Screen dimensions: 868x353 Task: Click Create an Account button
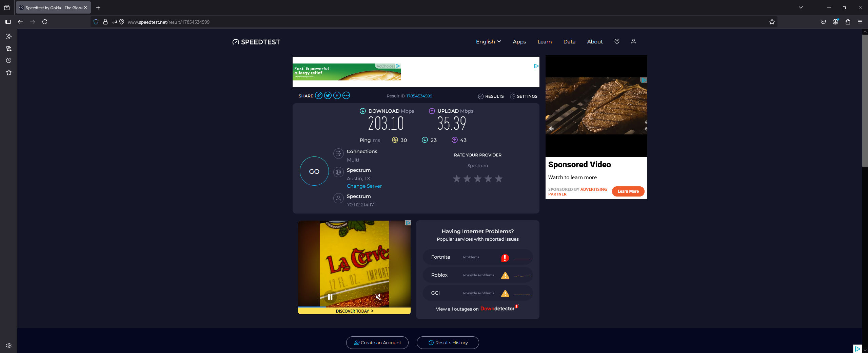pos(377,342)
